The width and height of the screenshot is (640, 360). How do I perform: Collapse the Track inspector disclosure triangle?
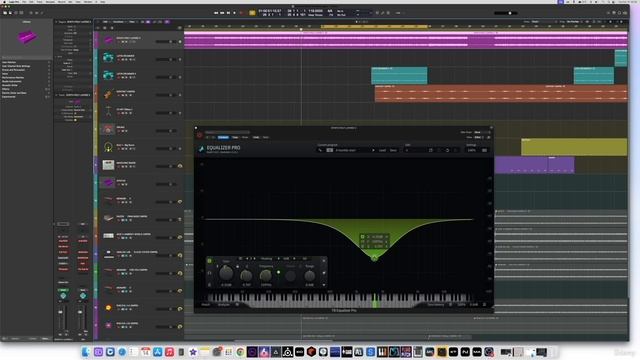tap(56, 95)
